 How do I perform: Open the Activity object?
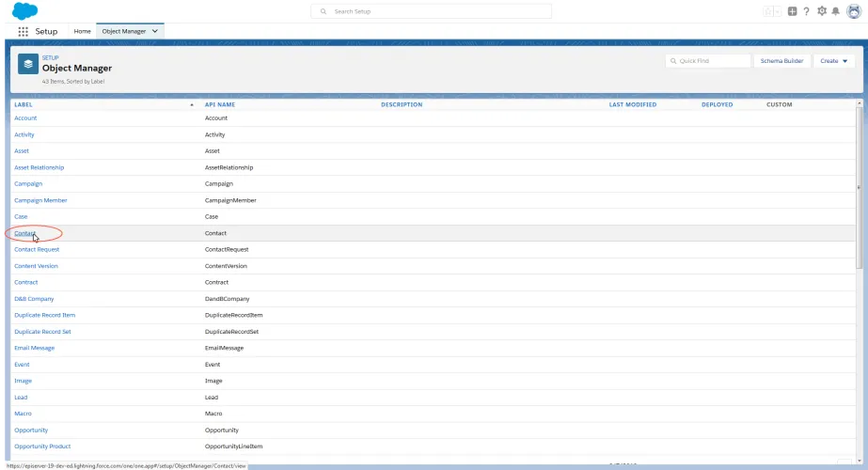(x=24, y=134)
